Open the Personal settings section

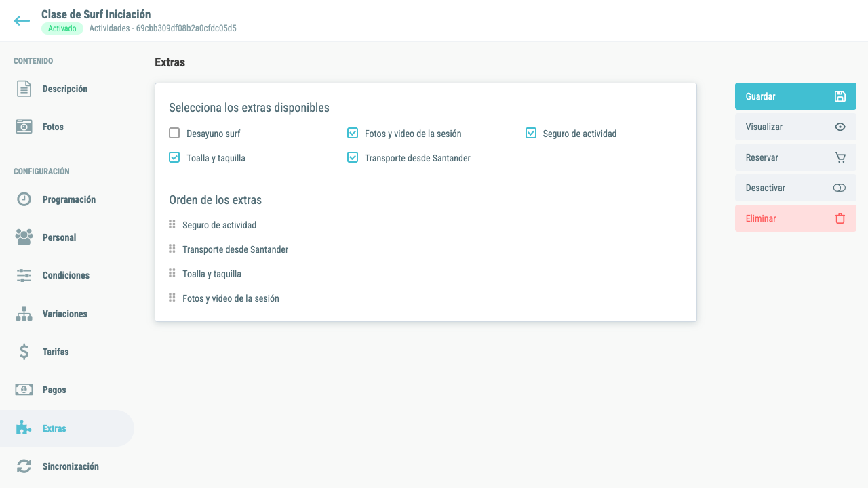67,237
